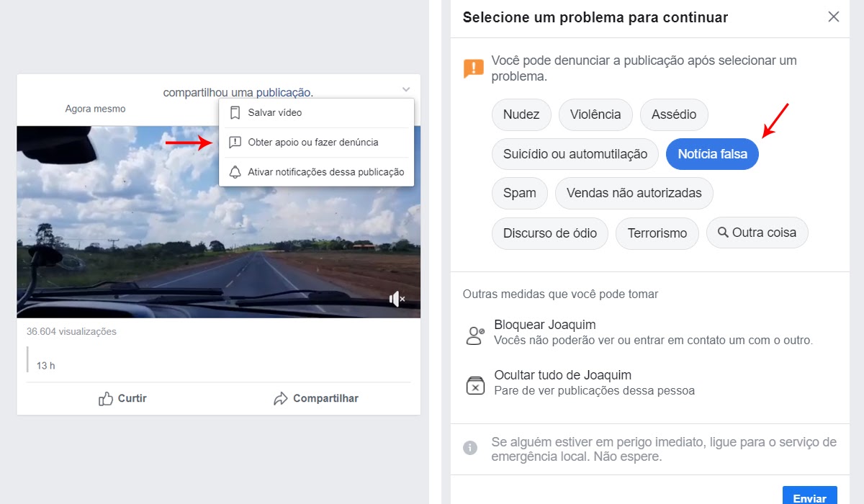The height and width of the screenshot is (504, 864).
Task: Select the Violência problem tag
Action: point(595,114)
